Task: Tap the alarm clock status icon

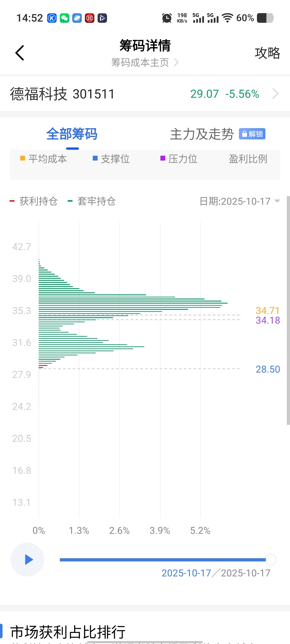Action: pyautogui.click(x=167, y=18)
